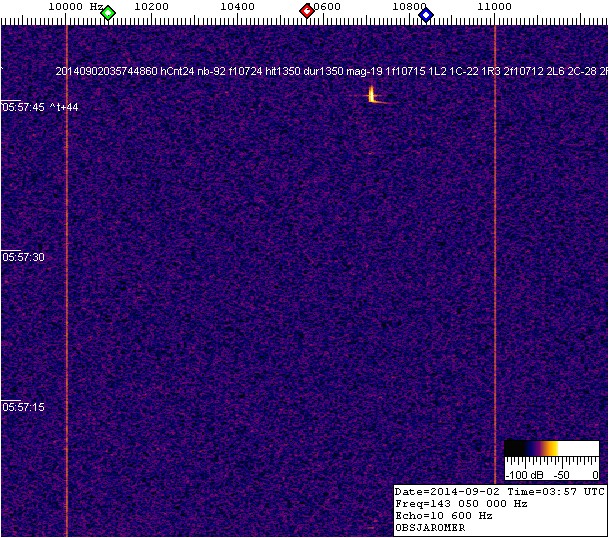Click the -100 dB scale label
Screen dimensions: 609x538
pyautogui.click(x=522, y=474)
